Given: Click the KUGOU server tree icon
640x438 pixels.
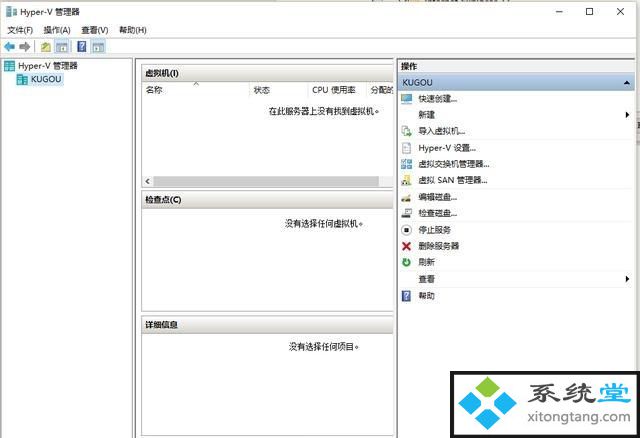Looking at the screenshot, I should (22, 79).
